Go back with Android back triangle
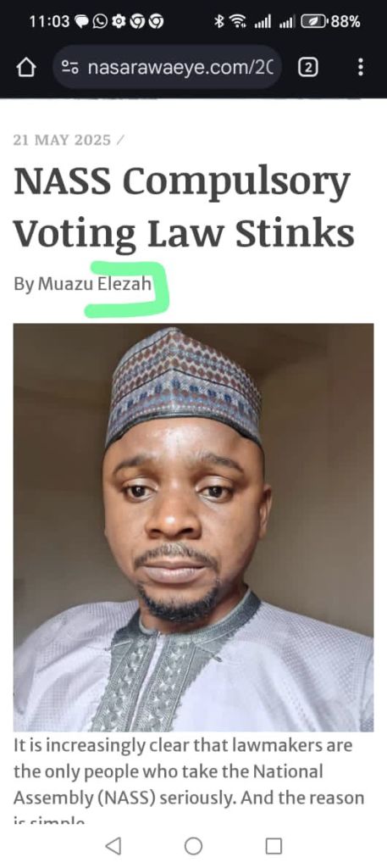This screenshot has height=868, width=387. [x=113, y=845]
